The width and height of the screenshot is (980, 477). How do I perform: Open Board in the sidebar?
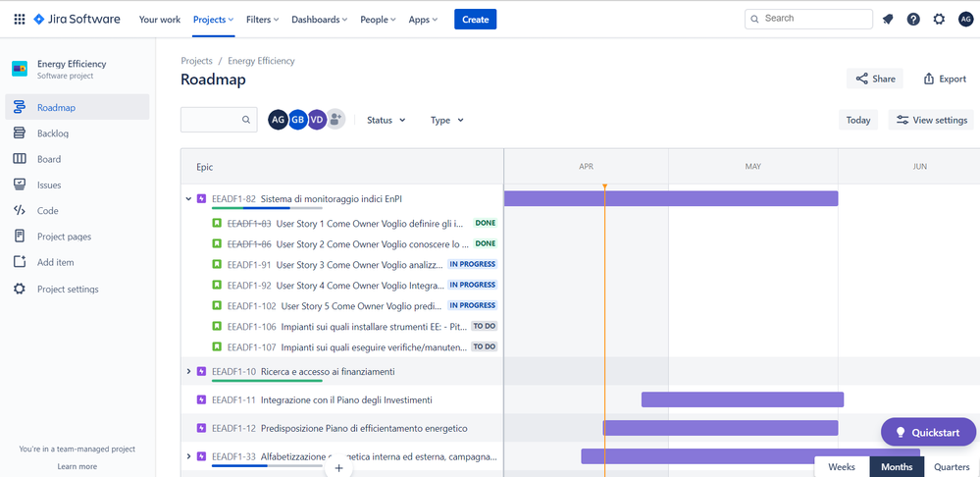[77, 159]
